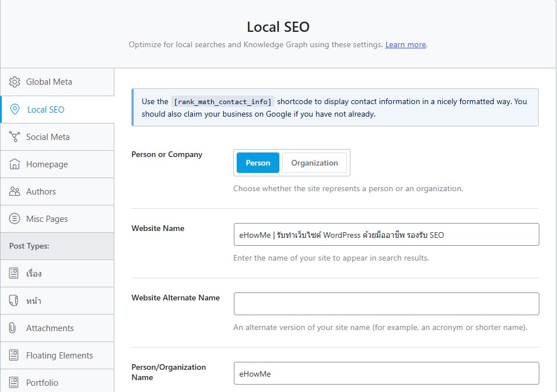Click the Global Meta gear icon
The image size is (557, 392).
(15, 82)
